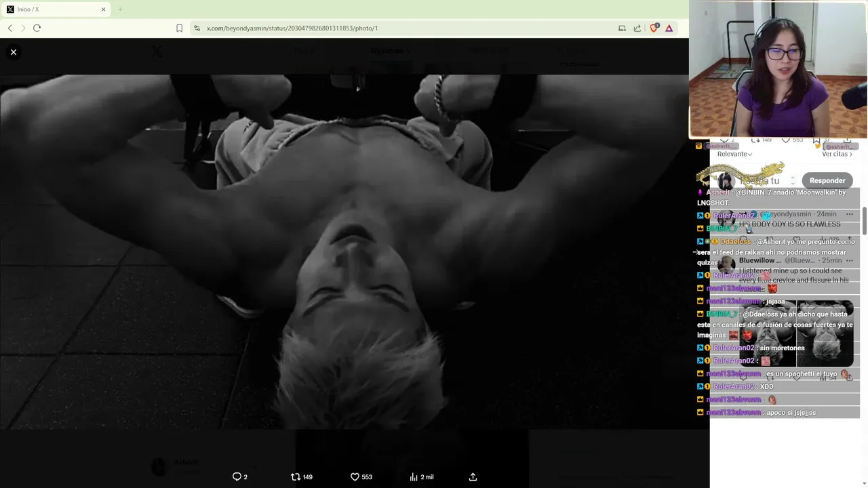Open site information icon in address bar
Screen dimensions: 868x488
[x=197, y=28]
